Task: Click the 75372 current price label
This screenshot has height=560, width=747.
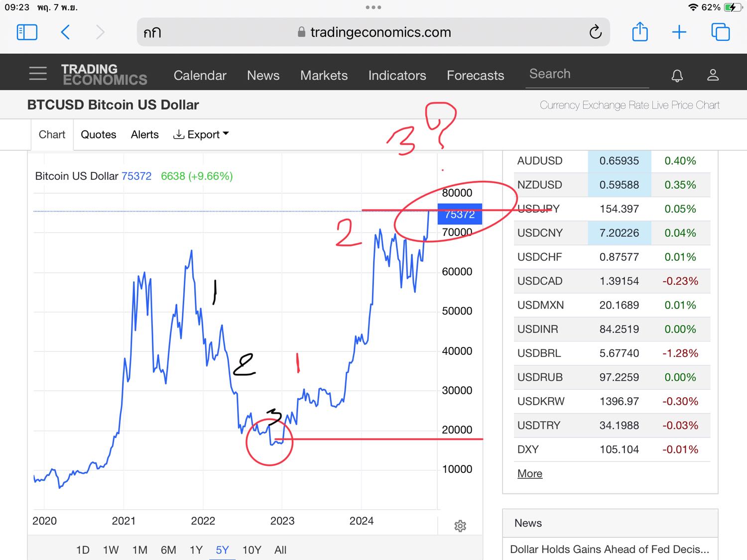Action: coord(460,214)
